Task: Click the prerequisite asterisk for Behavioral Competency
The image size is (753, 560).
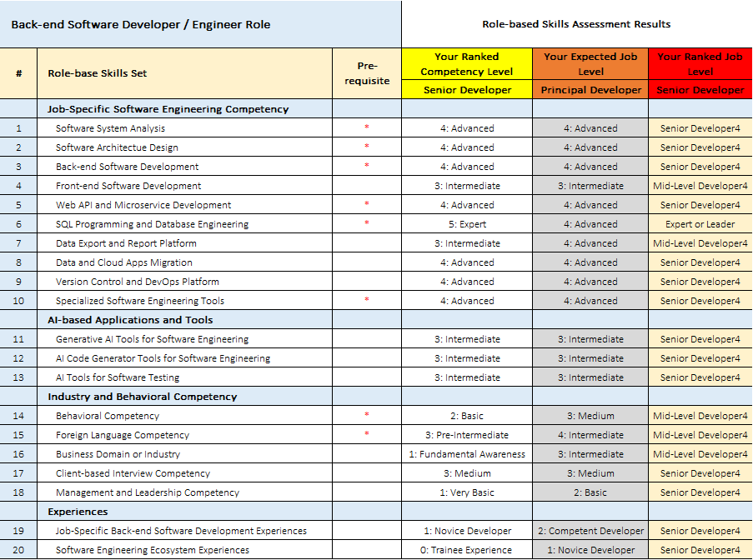Action: (x=366, y=415)
